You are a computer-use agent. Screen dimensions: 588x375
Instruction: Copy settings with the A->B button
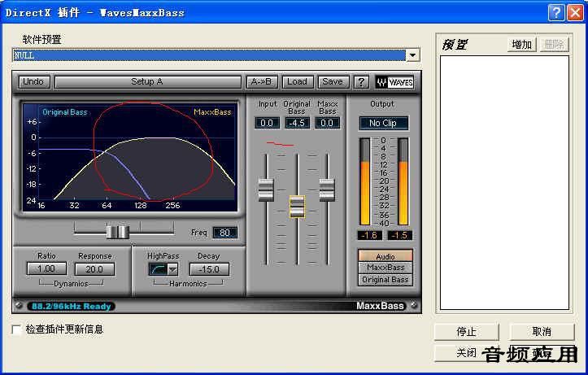(262, 81)
